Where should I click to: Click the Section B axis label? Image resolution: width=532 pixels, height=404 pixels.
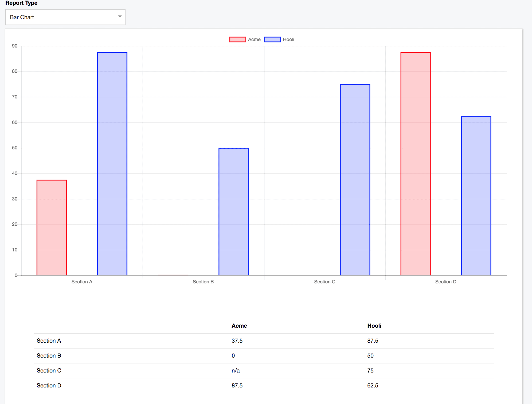203,282
